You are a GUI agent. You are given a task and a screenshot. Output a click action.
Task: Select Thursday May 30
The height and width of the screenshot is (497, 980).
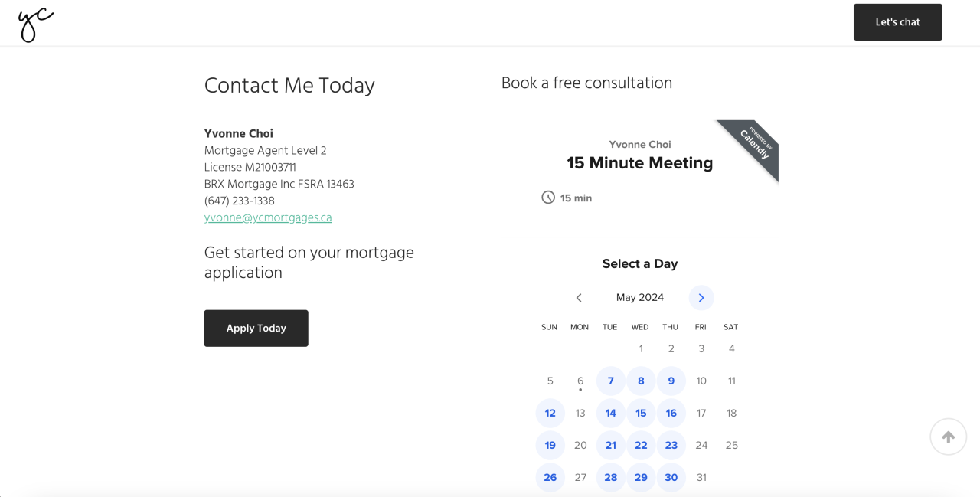671,477
